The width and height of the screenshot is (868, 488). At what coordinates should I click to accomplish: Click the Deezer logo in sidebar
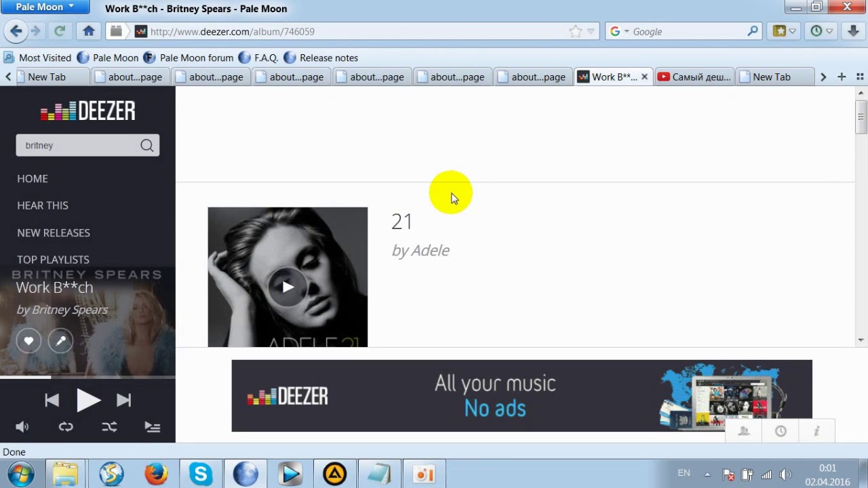87,111
